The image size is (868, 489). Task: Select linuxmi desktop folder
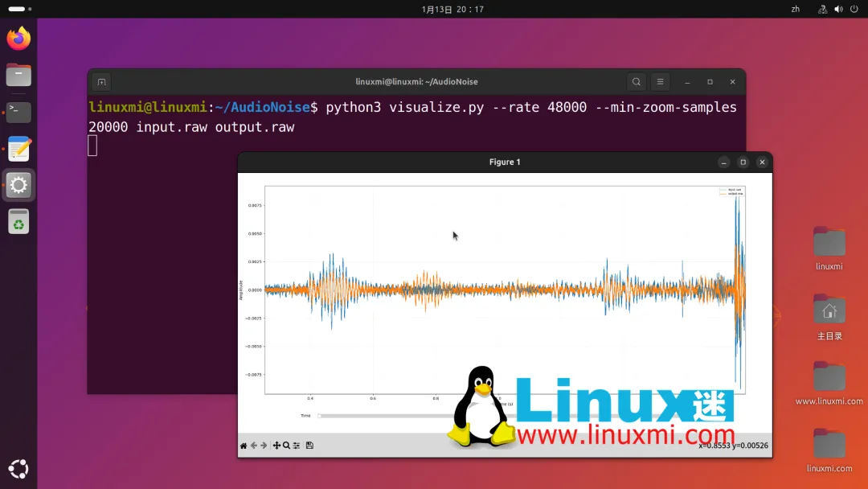(829, 248)
